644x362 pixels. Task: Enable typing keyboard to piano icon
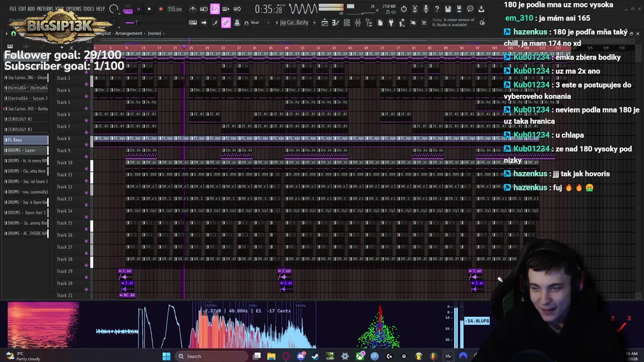coord(193,23)
